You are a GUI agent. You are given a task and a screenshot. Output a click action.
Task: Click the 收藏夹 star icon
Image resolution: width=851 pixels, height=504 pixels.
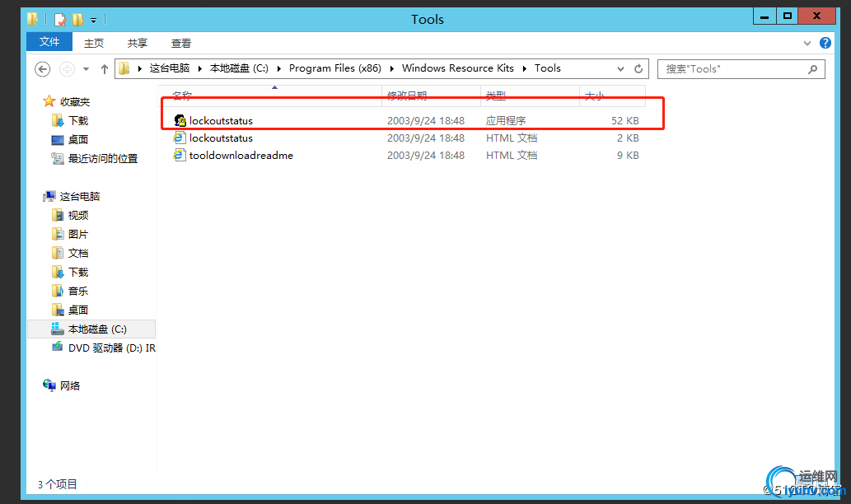pos(49,101)
